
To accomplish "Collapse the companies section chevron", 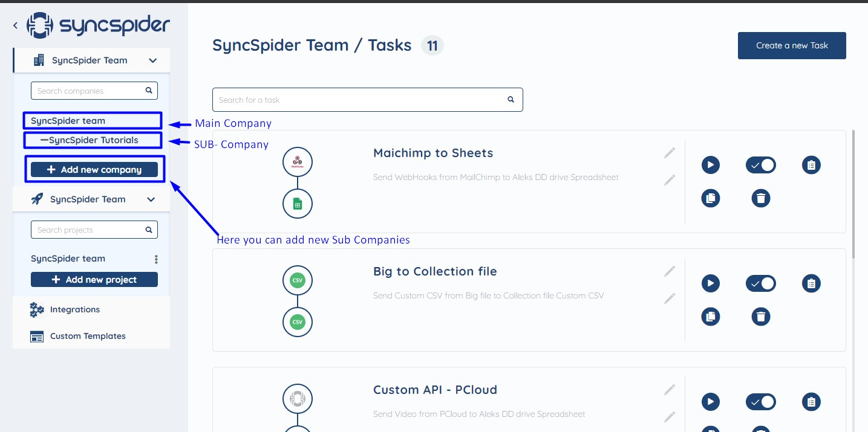I will pos(153,60).
